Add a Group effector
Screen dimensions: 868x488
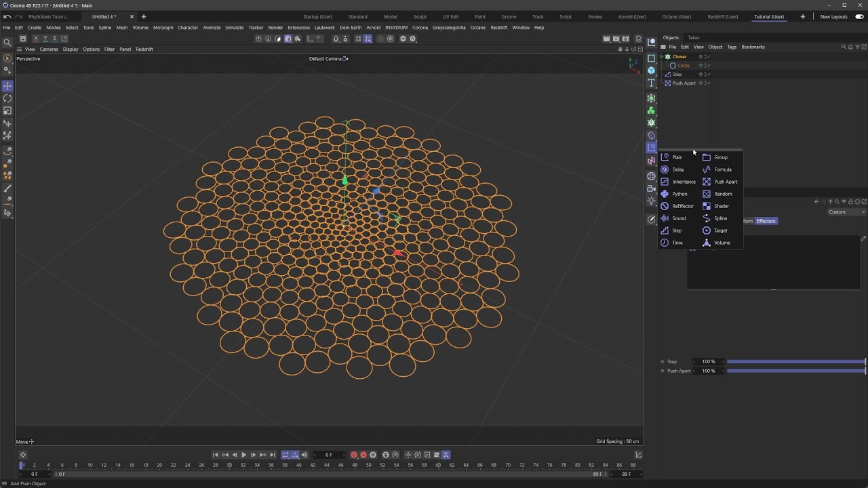pos(722,157)
